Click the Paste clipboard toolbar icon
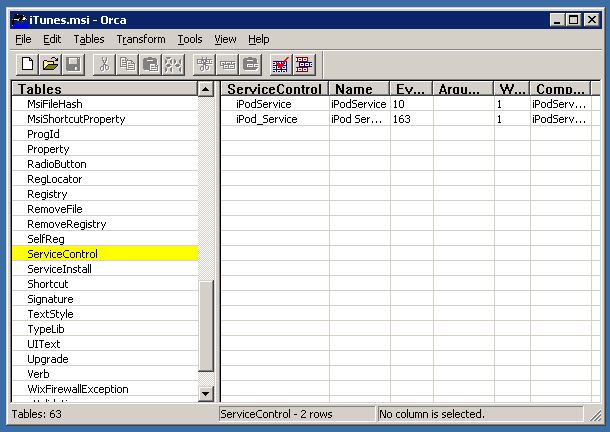Image resolution: width=610 pixels, height=432 pixels. pyautogui.click(x=150, y=64)
